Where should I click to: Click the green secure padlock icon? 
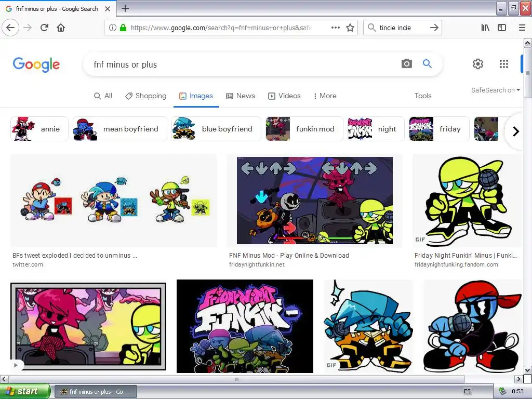click(x=123, y=28)
